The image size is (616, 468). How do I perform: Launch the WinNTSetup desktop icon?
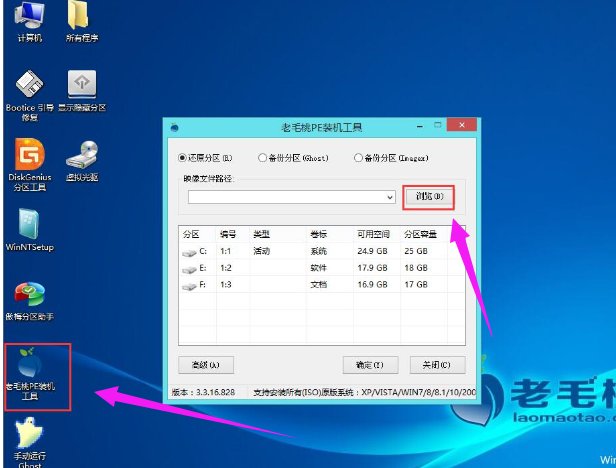coord(29,225)
